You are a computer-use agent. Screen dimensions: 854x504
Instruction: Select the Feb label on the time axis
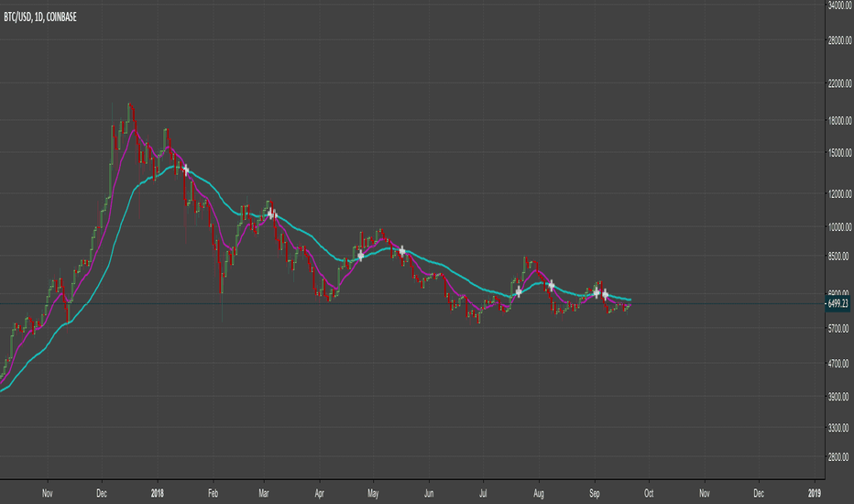tap(213, 494)
